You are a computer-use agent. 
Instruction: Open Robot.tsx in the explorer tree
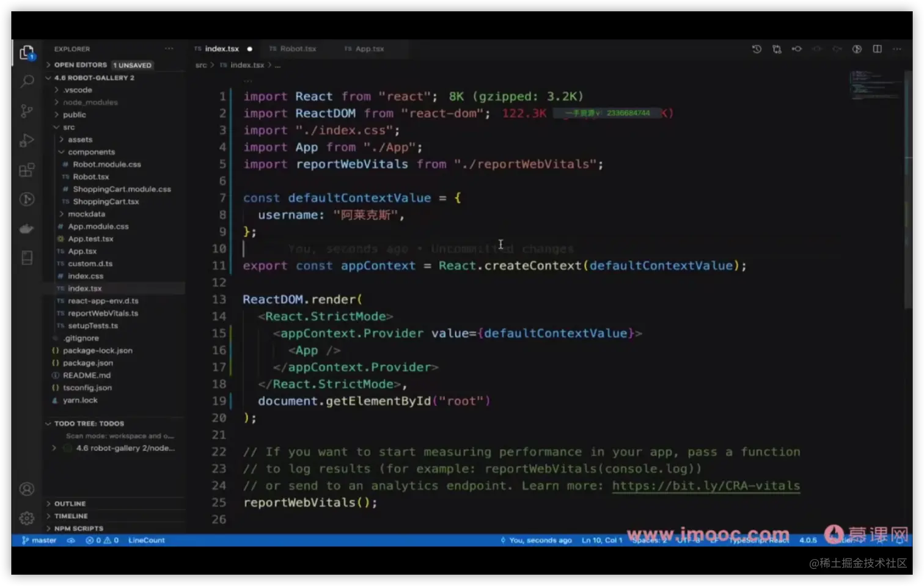pos(90,177)
